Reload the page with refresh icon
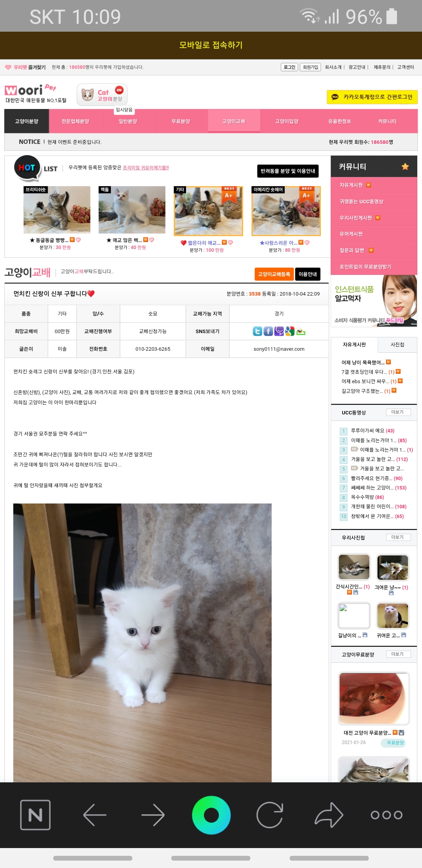The width and height of the screenshot is (422, 868). click(x=270, y=815)
